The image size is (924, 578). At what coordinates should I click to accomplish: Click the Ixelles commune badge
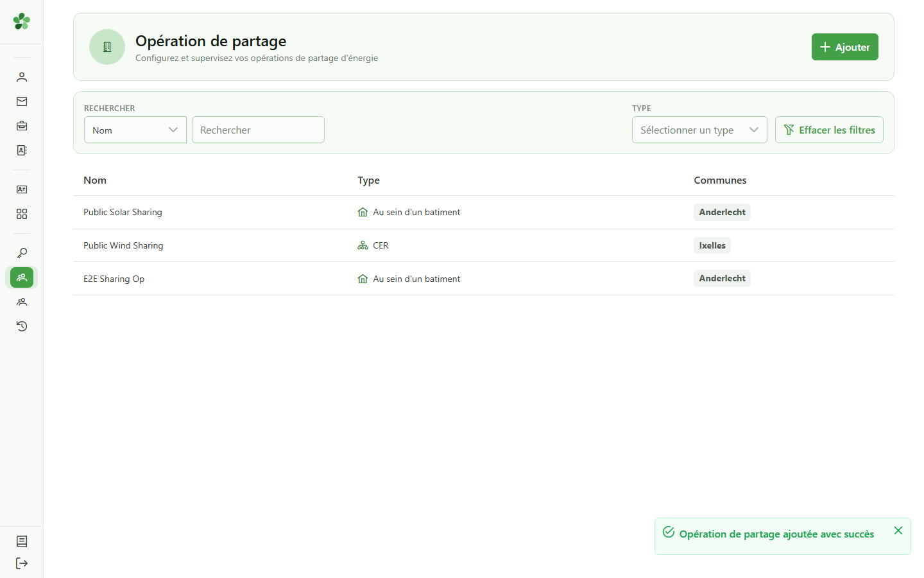712,245
